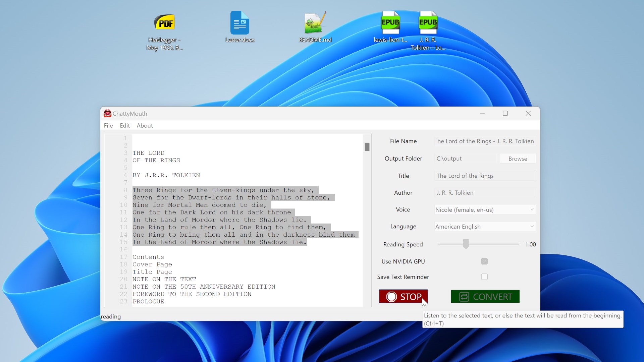The image size is (644, 362).
Task: Open the J. R. R. Tolkien EPUB file
Action: coord(428,31)
